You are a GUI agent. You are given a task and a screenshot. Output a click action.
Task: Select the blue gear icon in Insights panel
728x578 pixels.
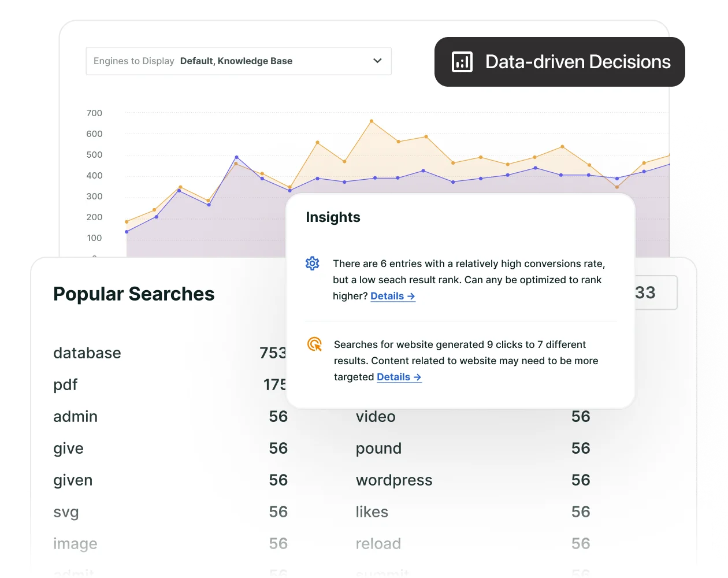coord(313,263)
